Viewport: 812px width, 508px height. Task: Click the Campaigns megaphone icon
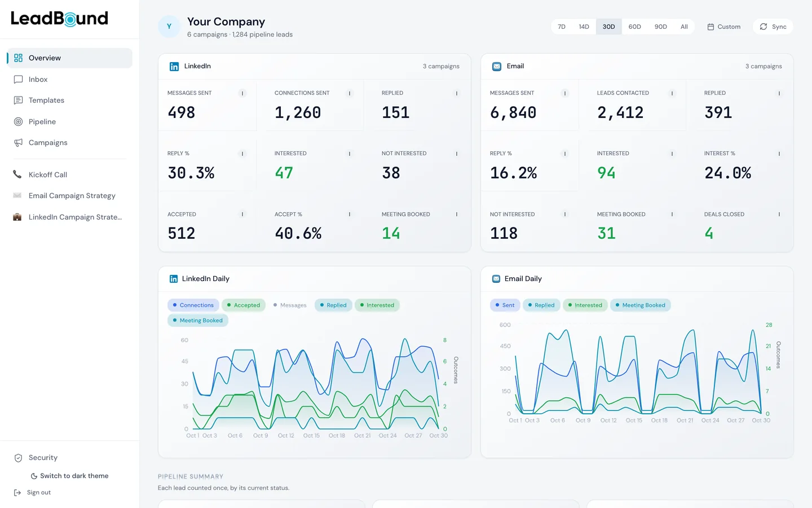click(x=18, y=143)
